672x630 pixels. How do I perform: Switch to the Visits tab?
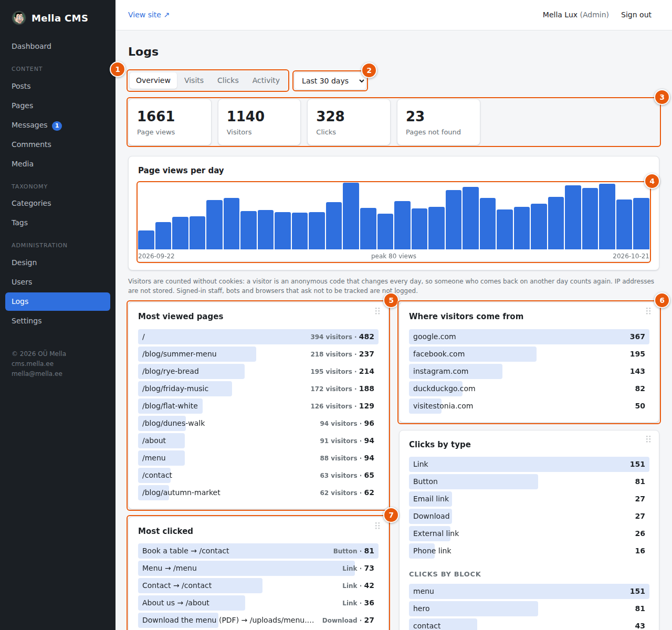[x=194, y=80]
